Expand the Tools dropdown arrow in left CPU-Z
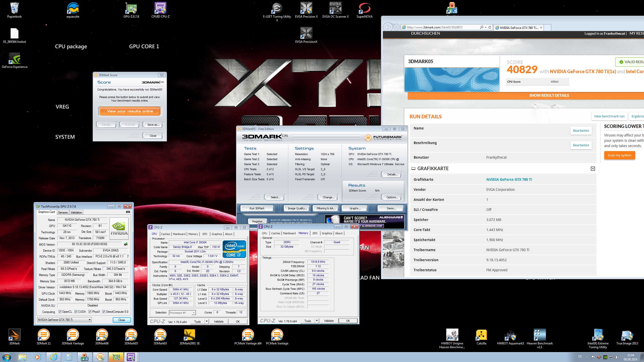This screenshot has height=362, width=644. pyautogui.click(x=207, y=322)
